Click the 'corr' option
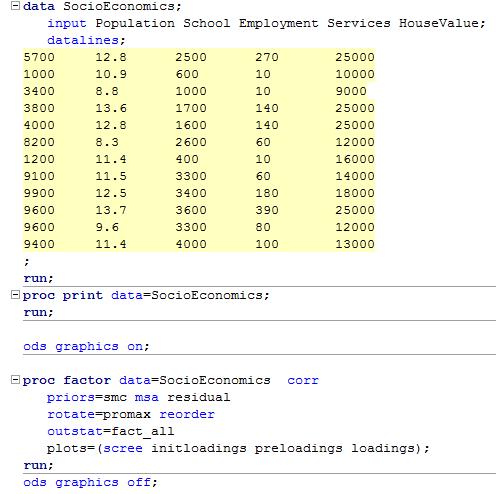496x494 pixels. pos(303,380)
